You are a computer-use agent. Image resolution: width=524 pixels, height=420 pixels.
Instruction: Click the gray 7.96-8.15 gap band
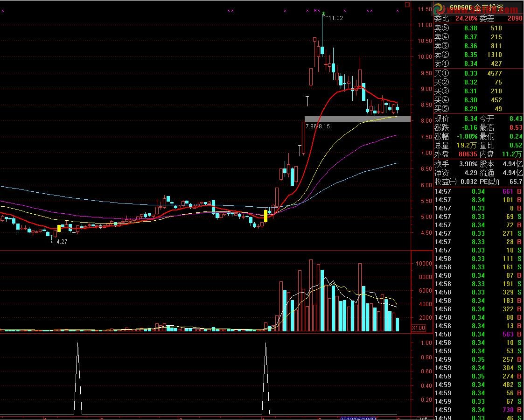[x=357, y=119]
